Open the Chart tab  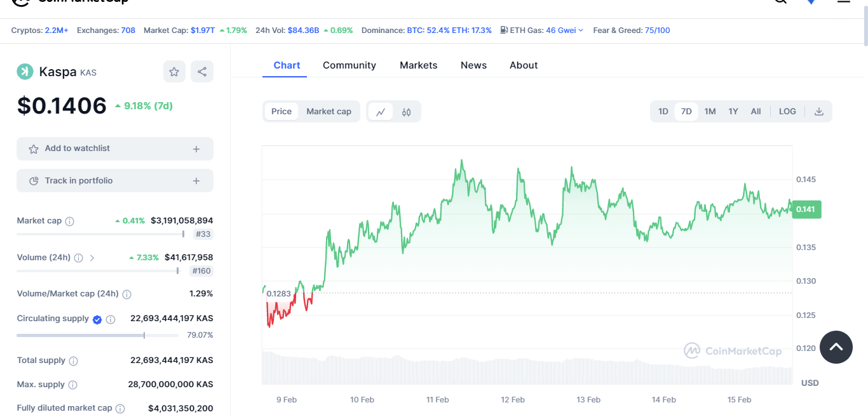click(x=287, y=65)
